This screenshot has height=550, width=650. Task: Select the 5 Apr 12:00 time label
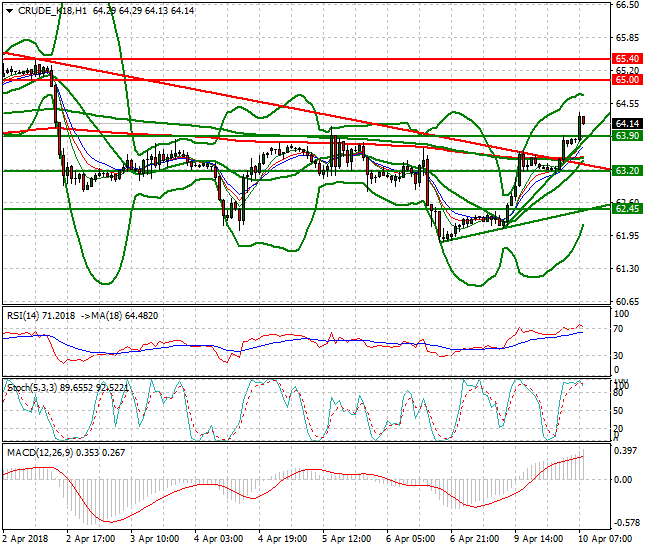pos(347,539)
